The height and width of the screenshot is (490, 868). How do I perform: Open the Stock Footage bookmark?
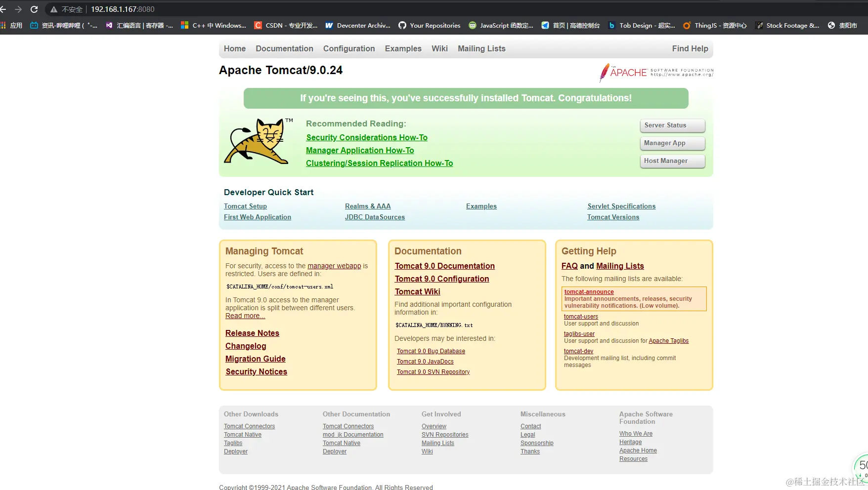point(787,25)
